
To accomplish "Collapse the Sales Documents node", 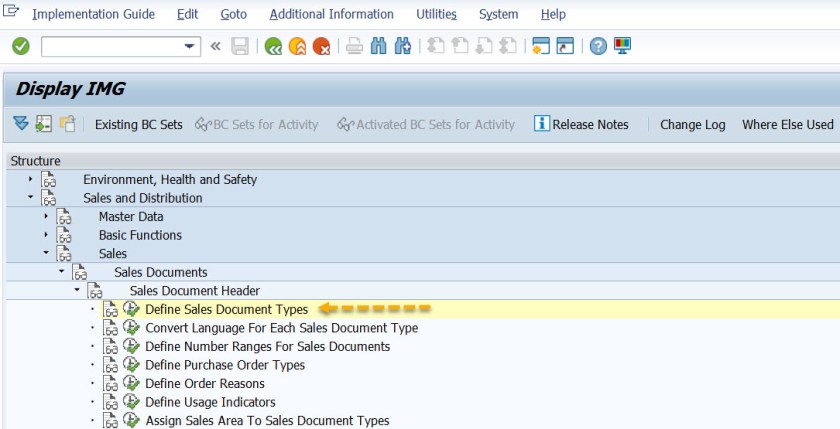I will tap(61, 272).
